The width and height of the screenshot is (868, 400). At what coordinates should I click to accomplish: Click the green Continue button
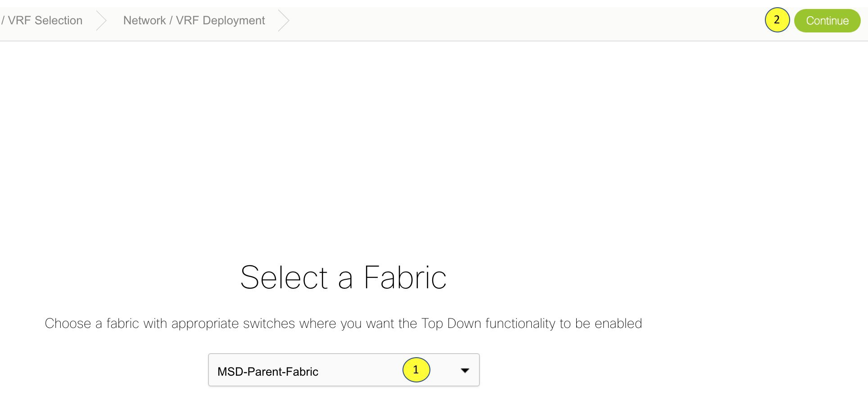point(827,21)
